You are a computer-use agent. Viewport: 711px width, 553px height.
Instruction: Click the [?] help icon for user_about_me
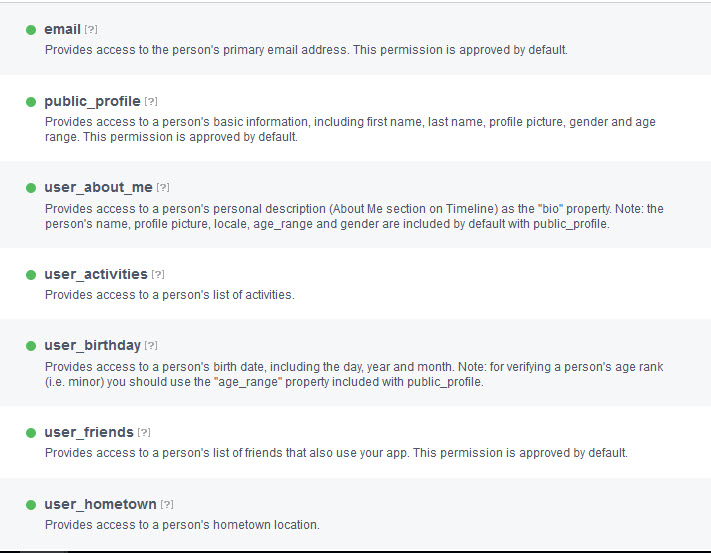(x=163, y=188)
